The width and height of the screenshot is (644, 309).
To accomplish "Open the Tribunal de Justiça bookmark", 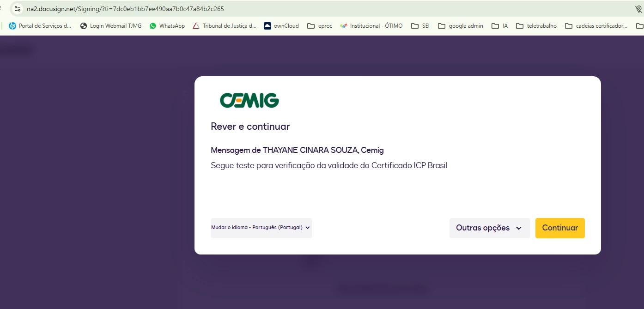I will click(x=225, y=26).
